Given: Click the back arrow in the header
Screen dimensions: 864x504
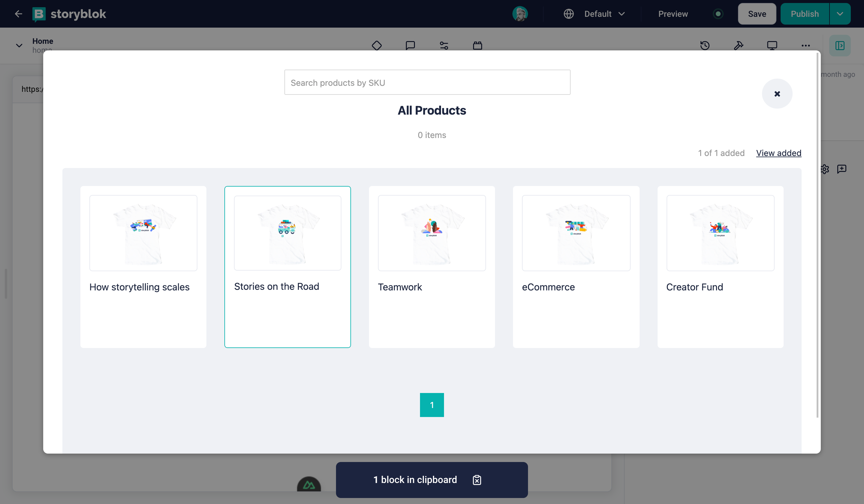Looking at the screenshot, I should point(19,14).
